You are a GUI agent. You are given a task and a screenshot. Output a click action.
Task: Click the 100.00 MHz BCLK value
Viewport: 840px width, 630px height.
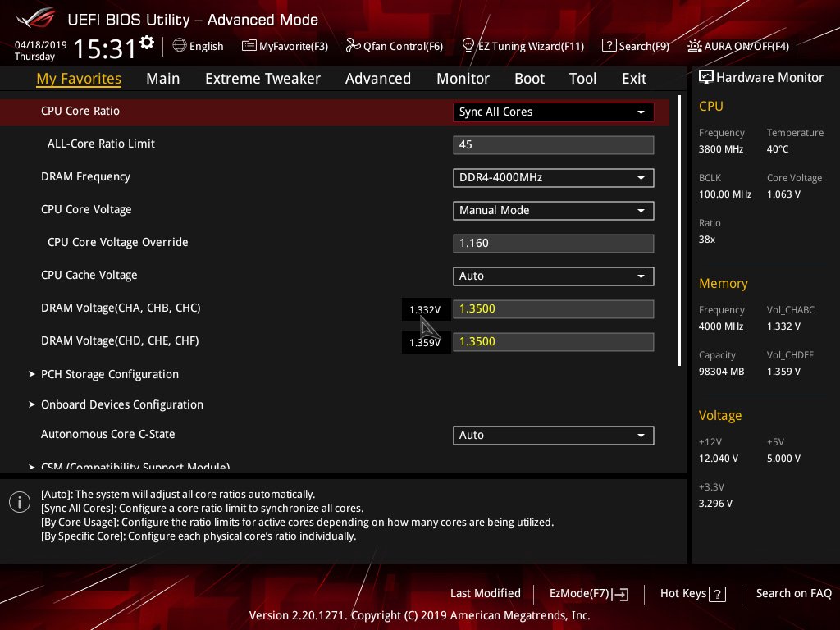click(x=725, y=194)
